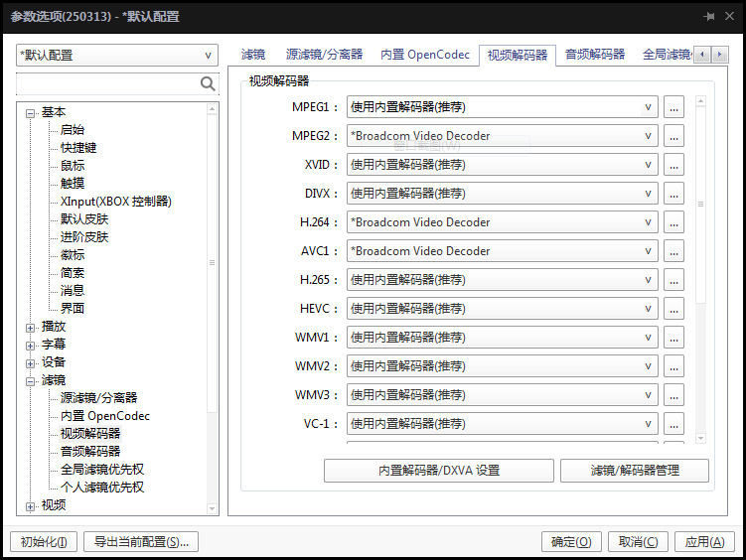Open the 默认配置 profile dropdown
This screenshot has width=746, height=560.
(x=117, y=56)
